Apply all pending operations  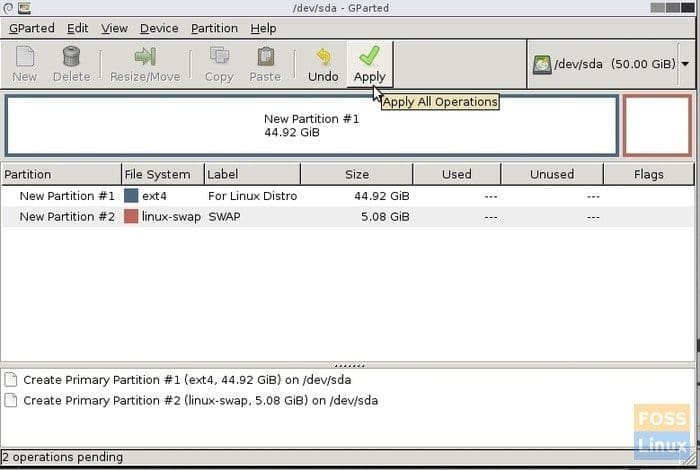point(370,65)
